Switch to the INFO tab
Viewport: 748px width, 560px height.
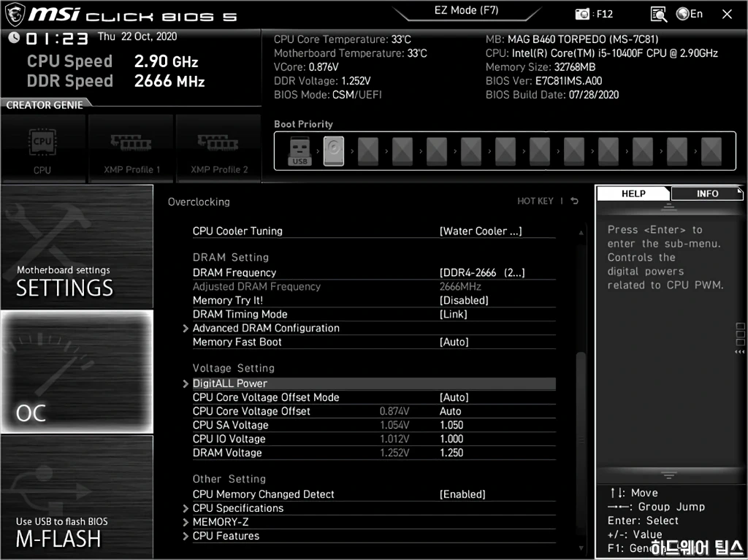coord(707,193)
